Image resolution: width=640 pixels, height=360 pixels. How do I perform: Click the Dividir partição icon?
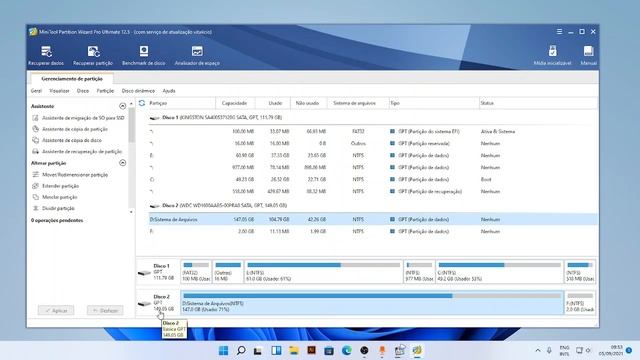(36, 208)
